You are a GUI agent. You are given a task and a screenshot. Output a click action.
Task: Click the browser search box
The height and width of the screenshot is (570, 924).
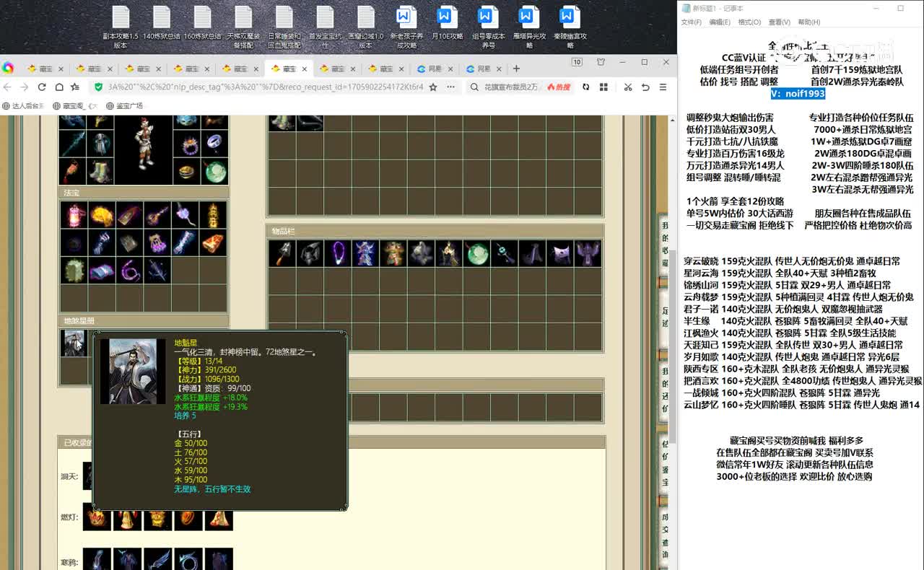pos(510,87)
